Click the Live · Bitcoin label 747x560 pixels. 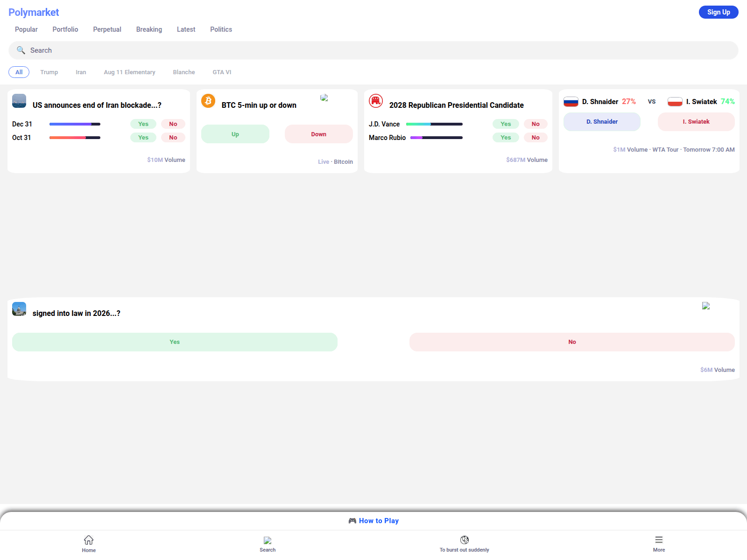(x=335, y=162)
